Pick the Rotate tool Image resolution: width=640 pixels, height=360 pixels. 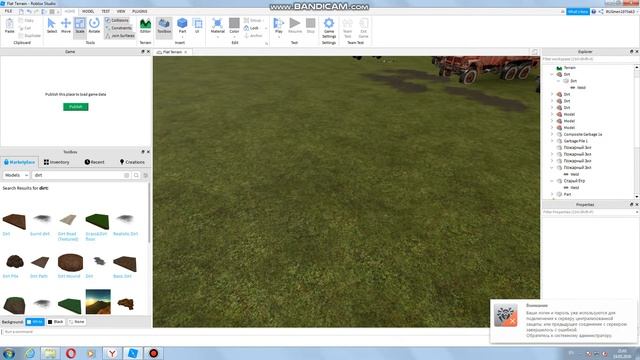pos(94,25)
